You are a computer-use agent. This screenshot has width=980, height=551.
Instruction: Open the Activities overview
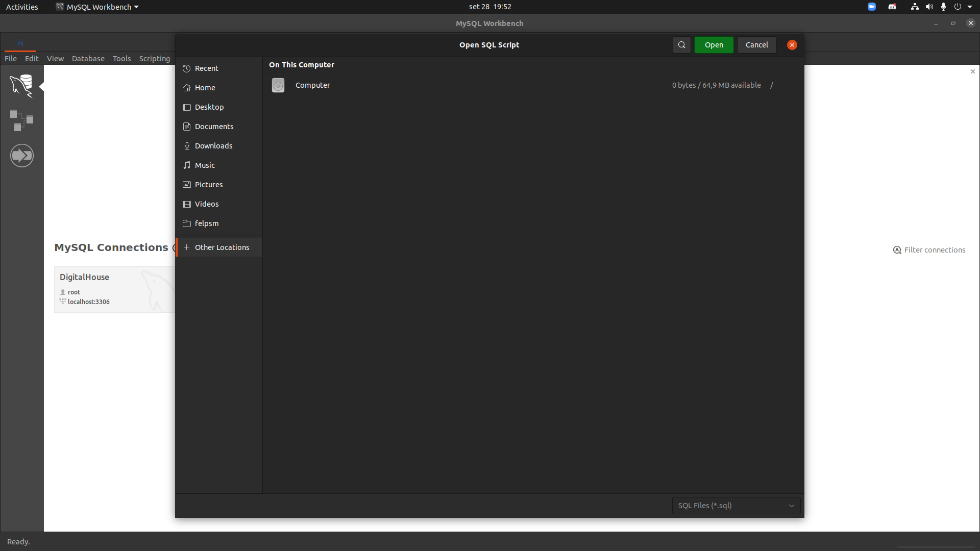(x=22, y=7)
